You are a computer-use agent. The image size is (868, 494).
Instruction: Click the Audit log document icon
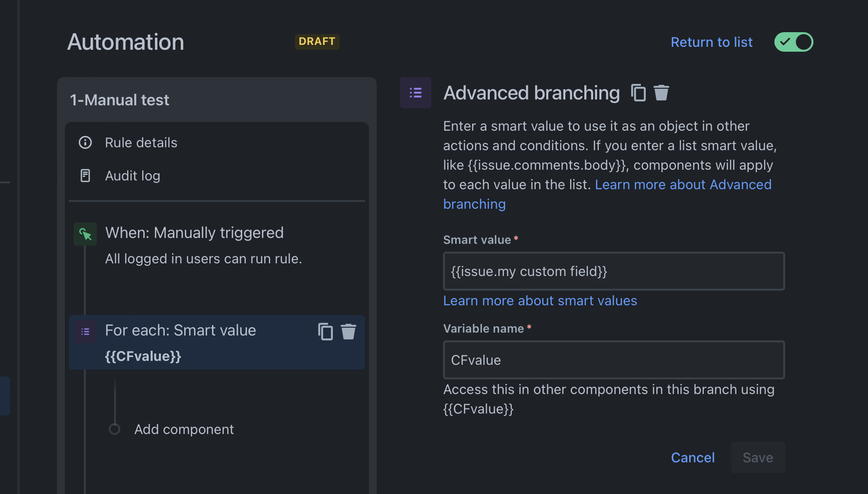coord(85,176)
